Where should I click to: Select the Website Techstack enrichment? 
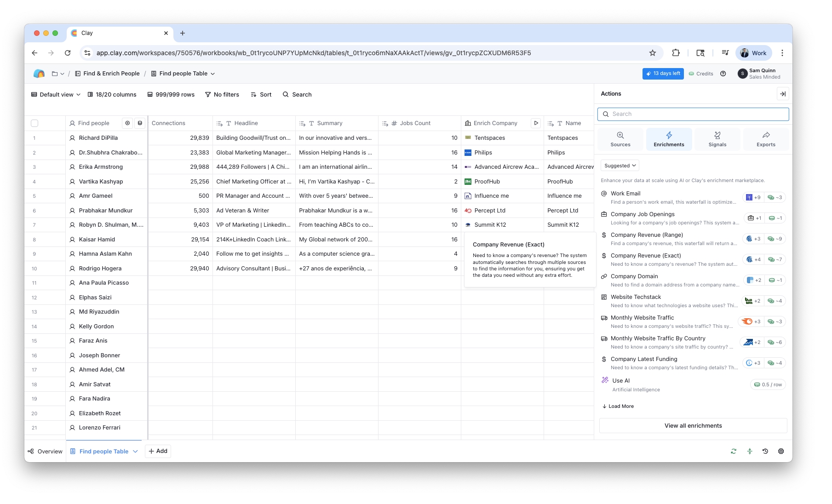point(693,301)
